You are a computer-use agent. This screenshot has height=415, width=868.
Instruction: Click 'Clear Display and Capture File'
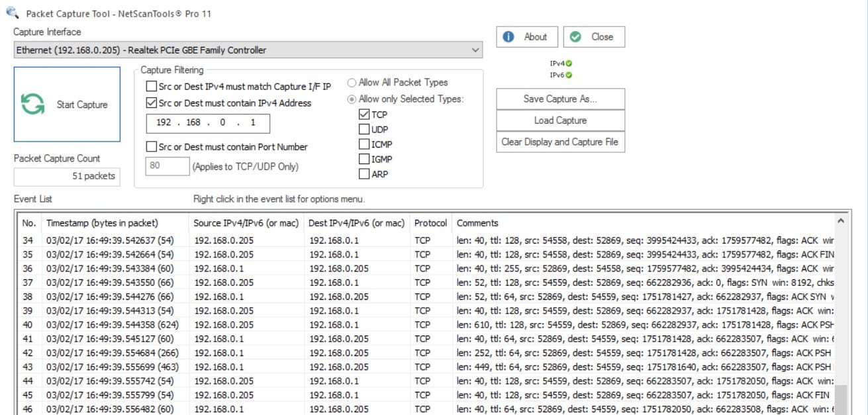[x=559, y=142]
